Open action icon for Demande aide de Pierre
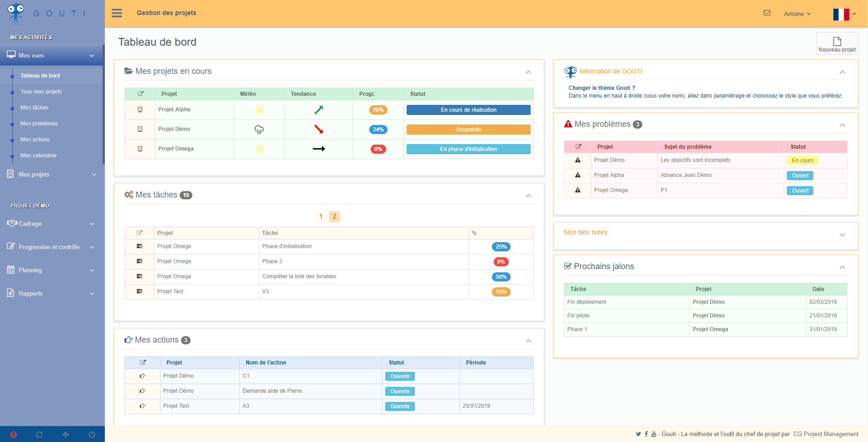This screenshot has height=442, width=868. coord(142,391)
